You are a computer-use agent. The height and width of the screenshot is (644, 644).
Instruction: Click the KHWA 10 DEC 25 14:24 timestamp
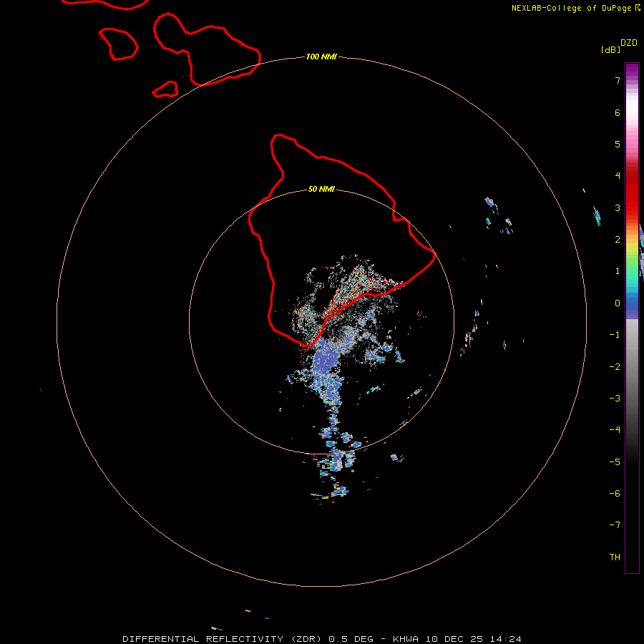pyautogui.click(x=457, y=639)
